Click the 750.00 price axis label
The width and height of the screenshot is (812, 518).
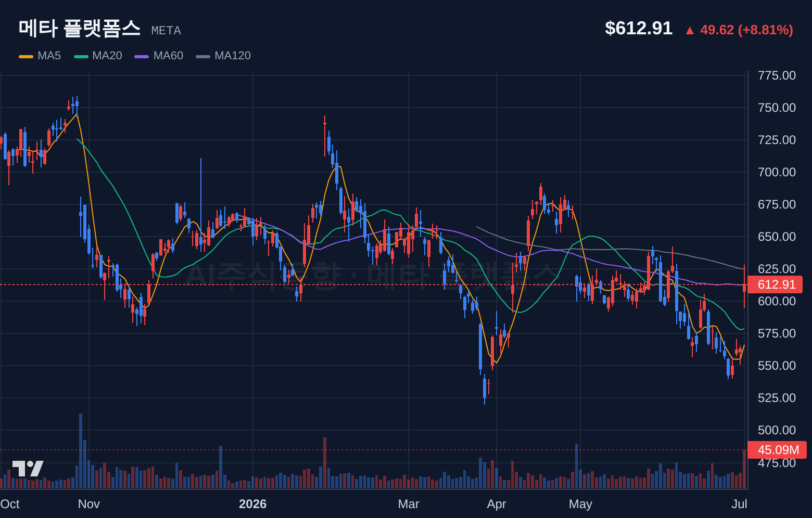pyautogui.click(x=777, y=108)
